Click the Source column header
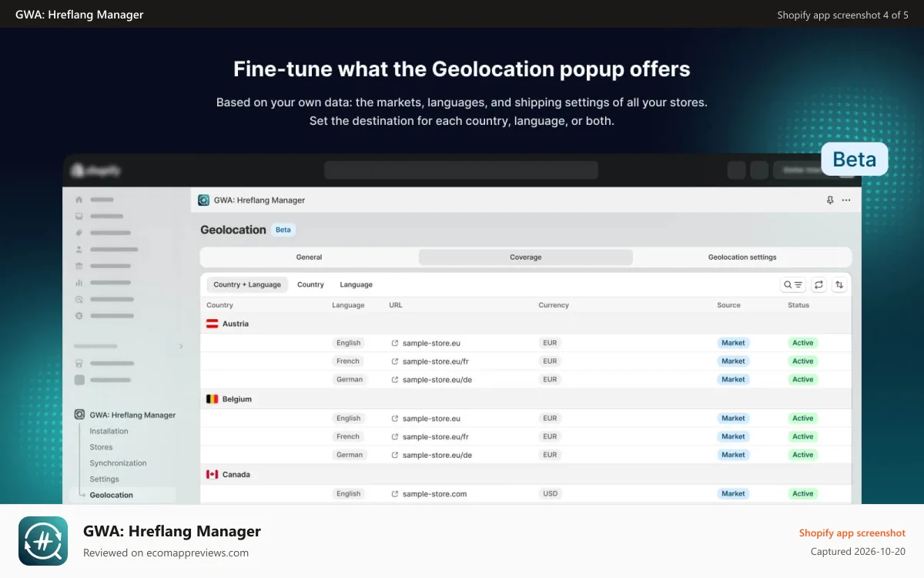Screen dimensions: 924x578 coord(728,305)
